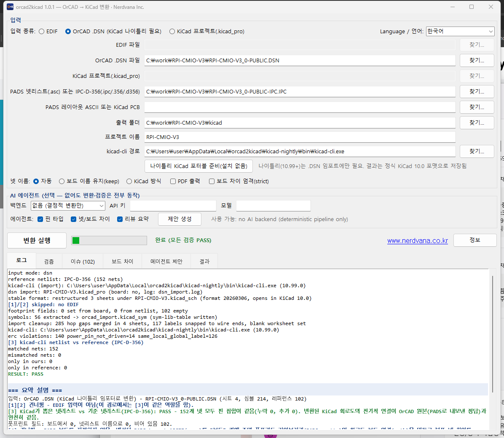
Task: Click the 'input mode: dsn' log line
Action: tap(30, 273)
